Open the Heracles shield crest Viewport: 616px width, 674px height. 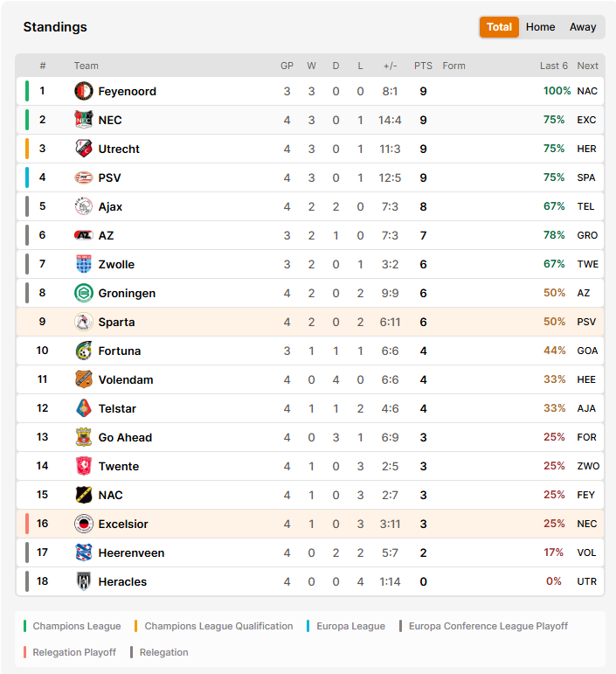tap(83, 581)
